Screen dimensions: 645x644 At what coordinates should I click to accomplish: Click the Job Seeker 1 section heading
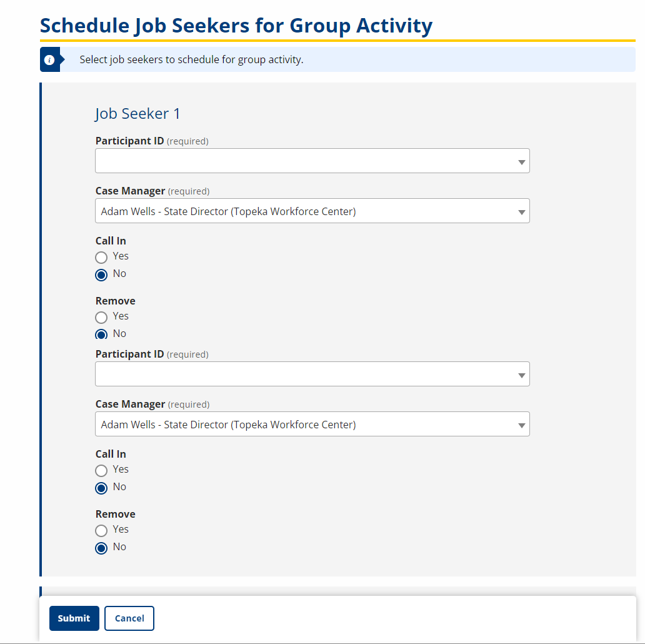(137, 114)
